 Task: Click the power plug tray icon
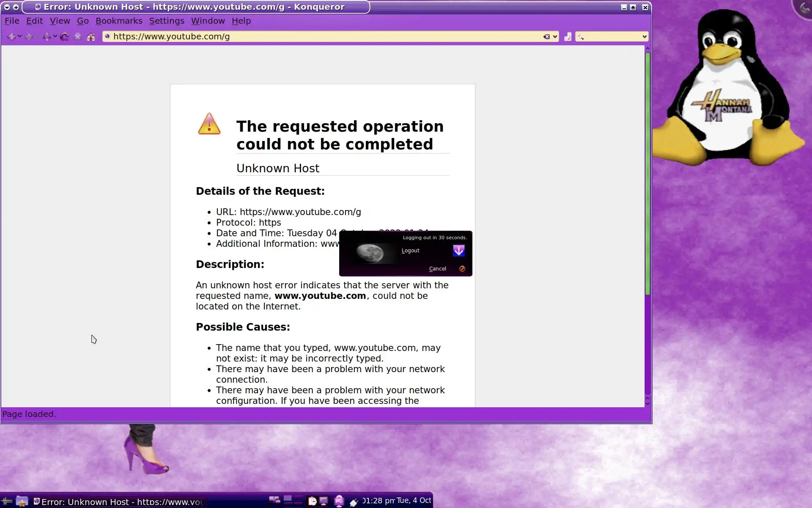click(354, 502)
